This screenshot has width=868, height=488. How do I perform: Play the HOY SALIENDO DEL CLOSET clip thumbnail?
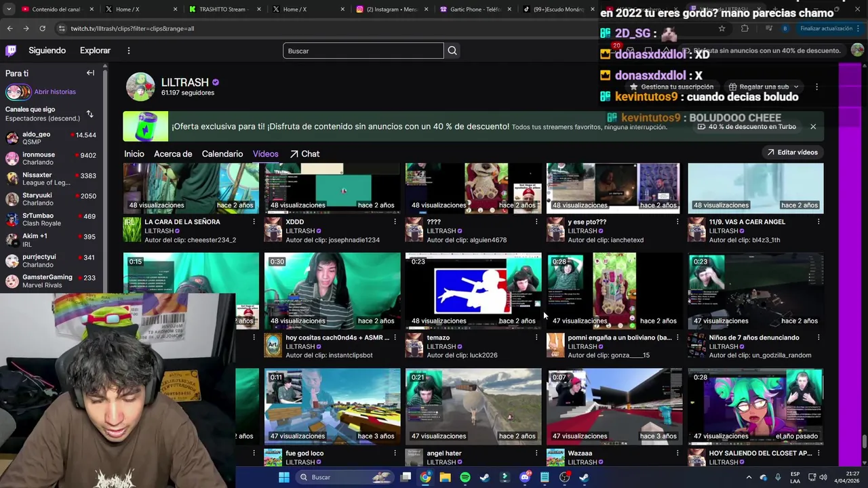755,406
